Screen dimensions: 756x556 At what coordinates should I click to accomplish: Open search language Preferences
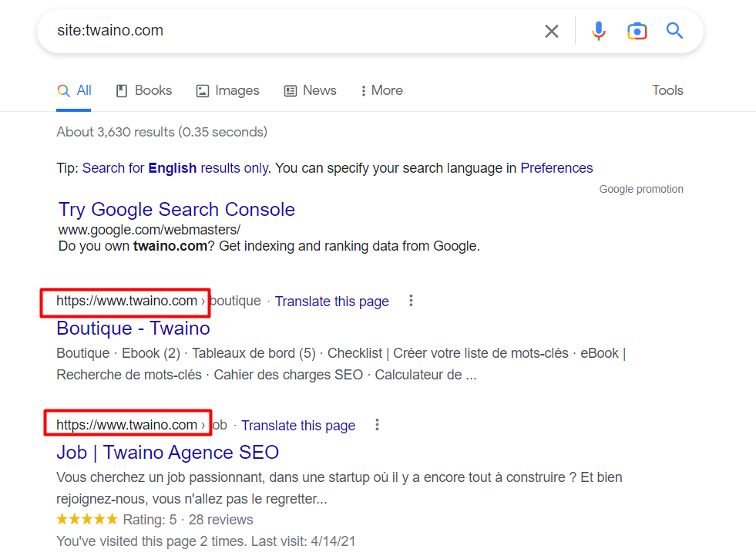click(x=556, y=167)
